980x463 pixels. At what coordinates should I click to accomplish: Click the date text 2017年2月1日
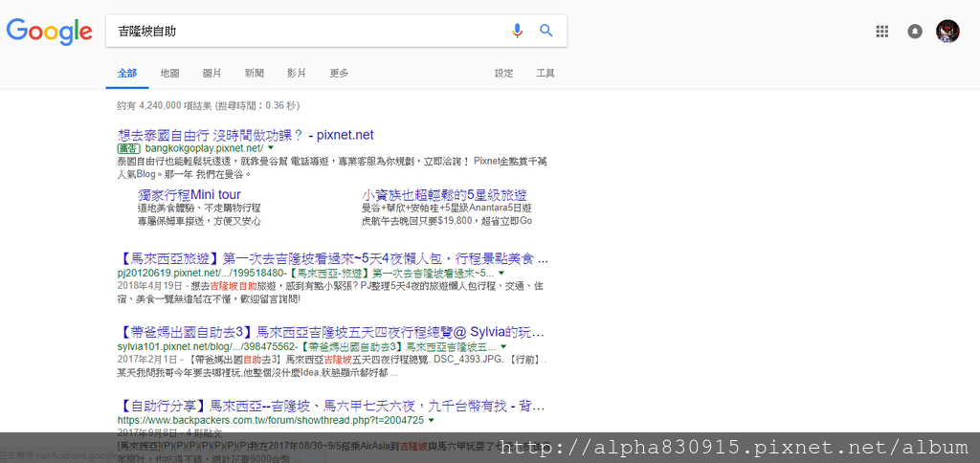tap(145, 359)
